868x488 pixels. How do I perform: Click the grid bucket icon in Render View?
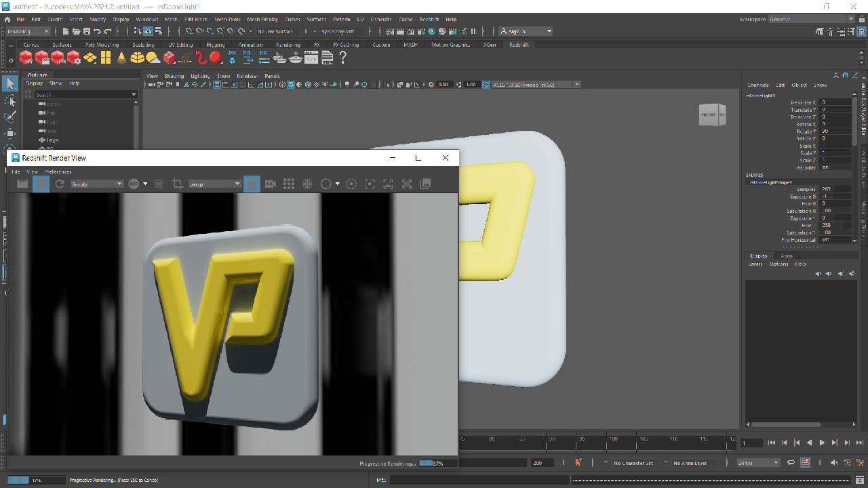point(288,184)
